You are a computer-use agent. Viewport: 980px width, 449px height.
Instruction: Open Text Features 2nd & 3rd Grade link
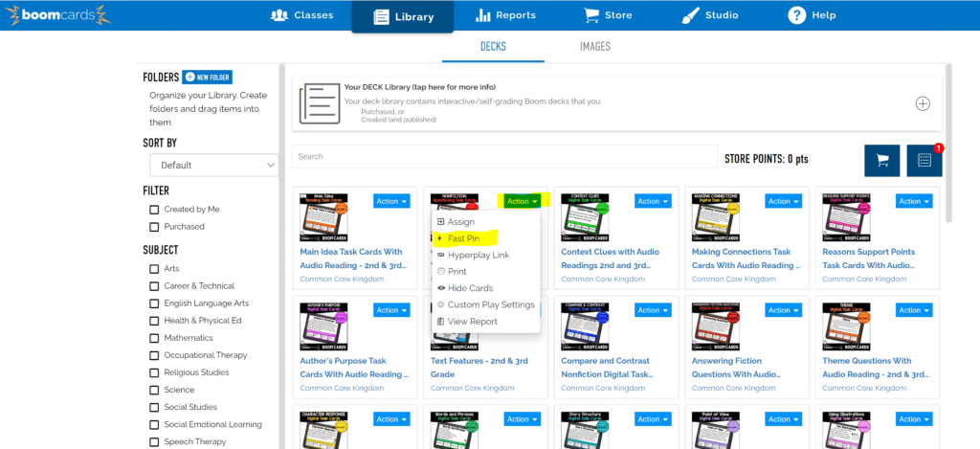pos(478,368)
